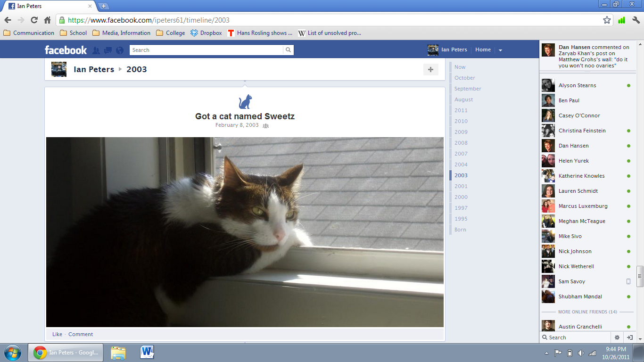The height and width of the screenshot is (362, 644).
Task: Click Ian Peters name in timeline header
Action: [x=94, y=69]
